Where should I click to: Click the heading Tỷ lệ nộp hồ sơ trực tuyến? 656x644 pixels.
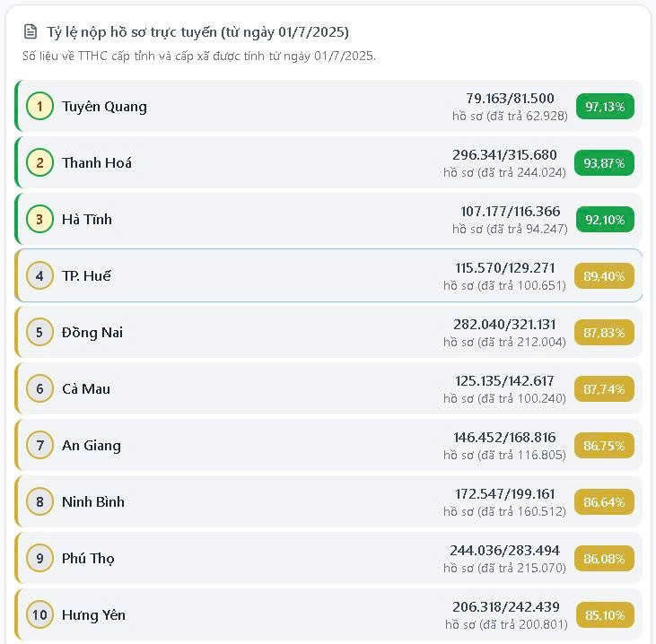[197, 32]
